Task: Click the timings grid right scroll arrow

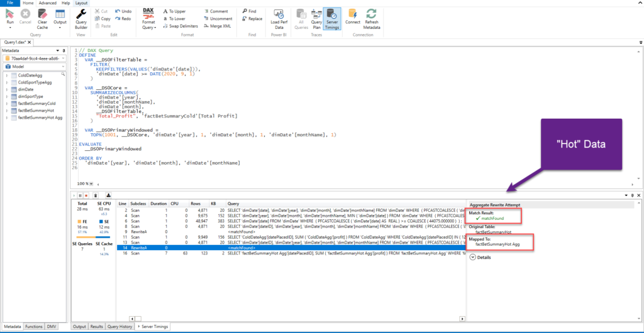Action: click(462, 319)
